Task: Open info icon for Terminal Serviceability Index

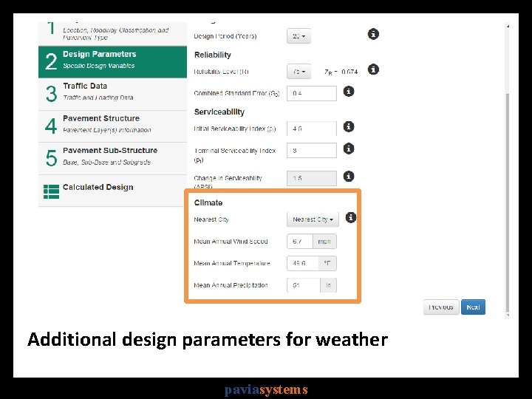Action: [349, 149]
